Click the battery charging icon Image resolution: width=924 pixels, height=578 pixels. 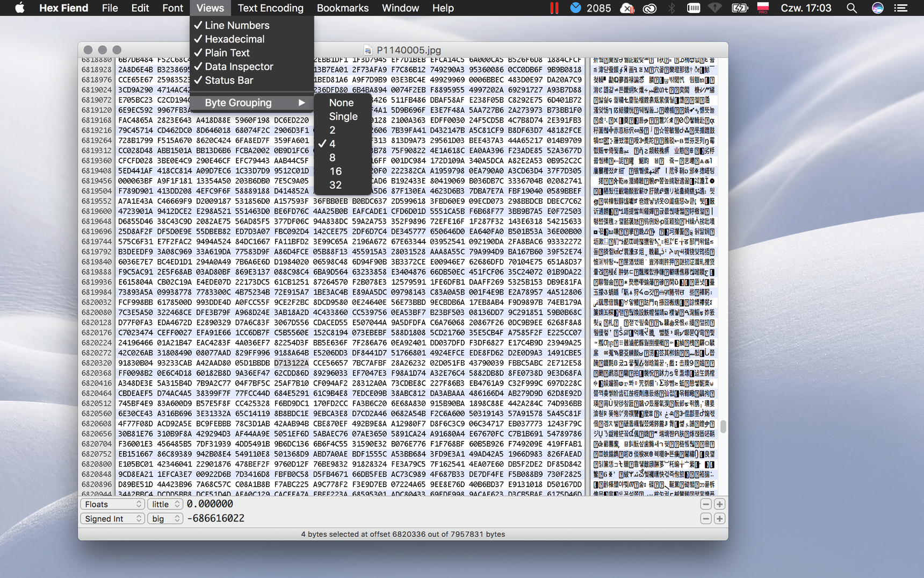click(740, 8)
